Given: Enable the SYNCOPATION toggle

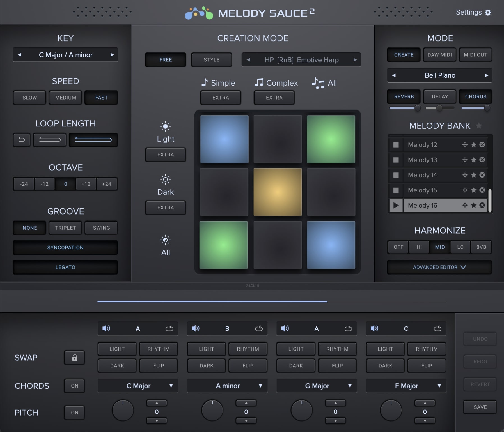Looking at the screenshot, I should click(x=65, y=248).
